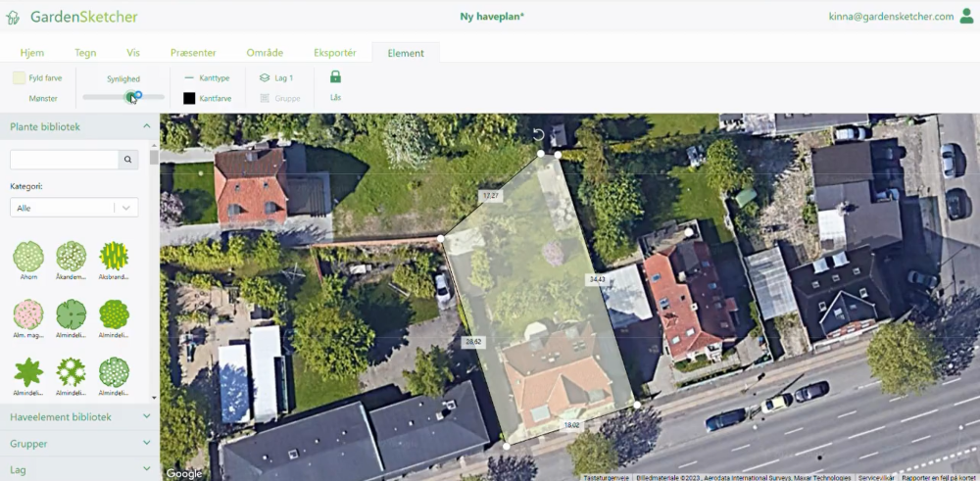The width and height of the screenshot is (980, 481).
Task: Open the Servicevilkår link on the map
Action: (x=876, y=477)
